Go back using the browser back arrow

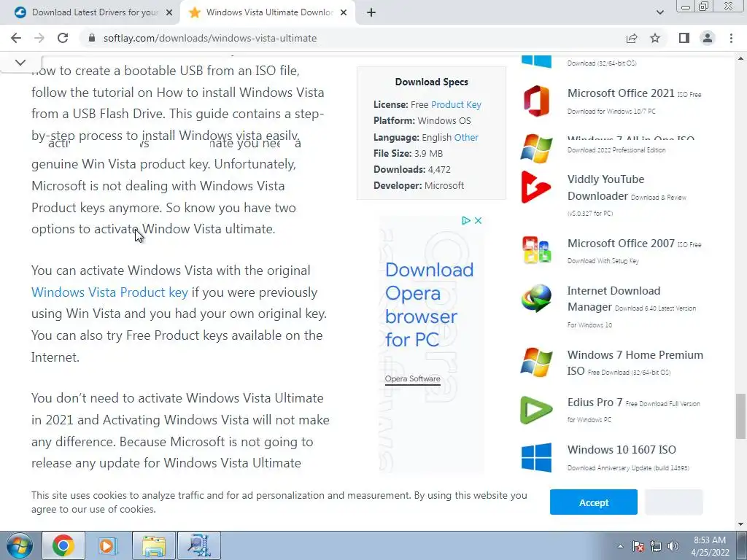(x=16, y=38)
